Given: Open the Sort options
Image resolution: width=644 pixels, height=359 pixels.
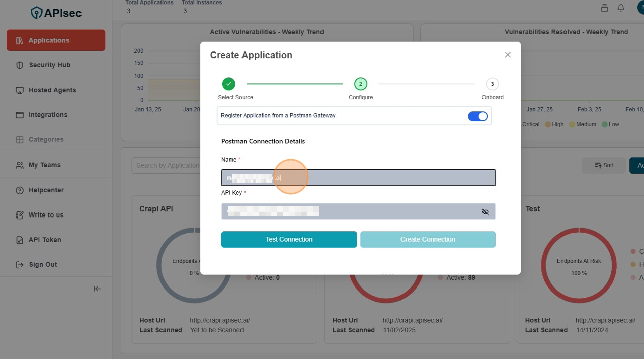Looking at the screenshot, I should click(604, 165).
